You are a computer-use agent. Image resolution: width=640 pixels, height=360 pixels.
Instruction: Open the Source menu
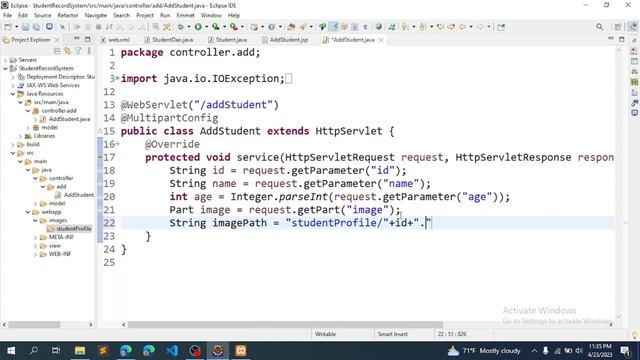42,15
